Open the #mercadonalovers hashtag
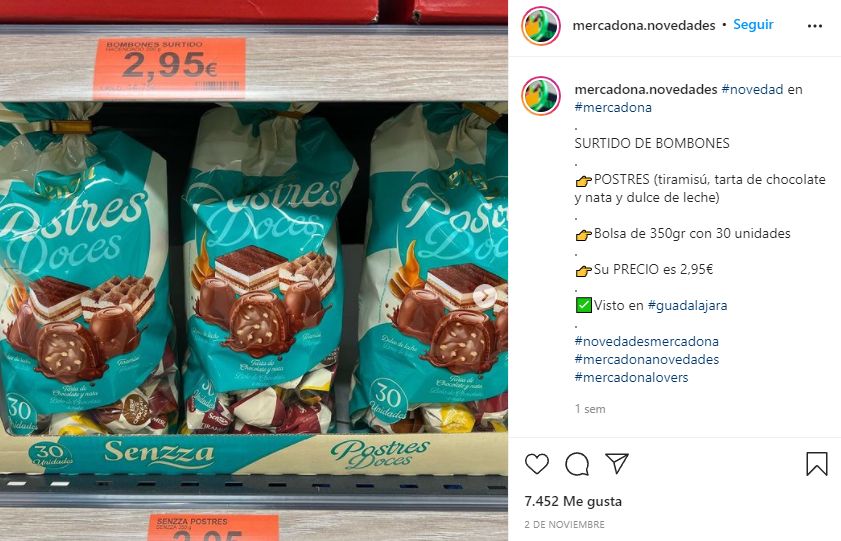Screen dimensions: 841x541 631,377
